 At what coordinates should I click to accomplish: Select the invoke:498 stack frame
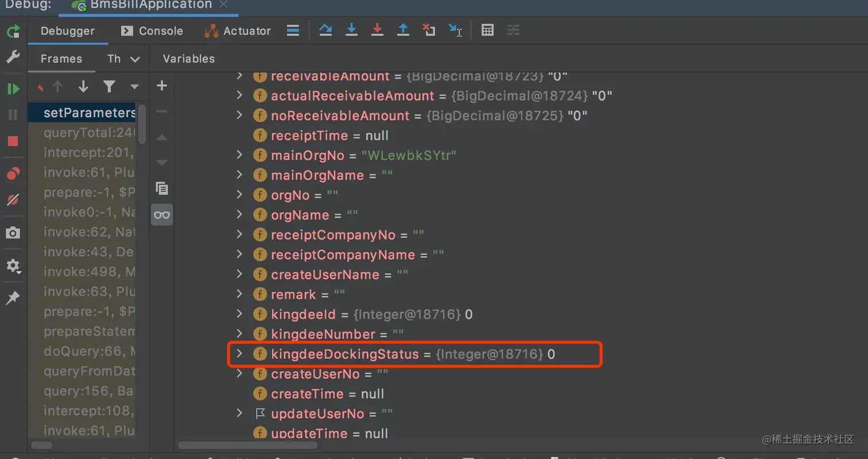pos(82,272)
